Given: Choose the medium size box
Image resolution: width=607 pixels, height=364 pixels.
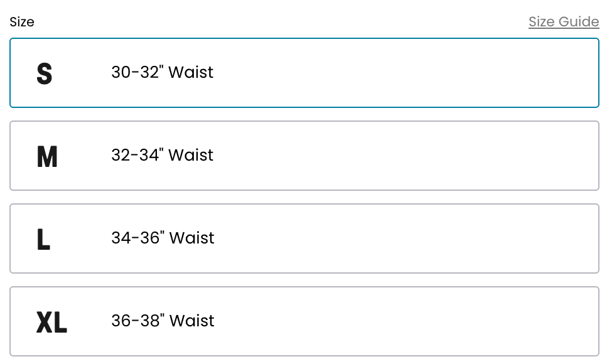Looking at the screenshot, I should (x=304, y=156).
